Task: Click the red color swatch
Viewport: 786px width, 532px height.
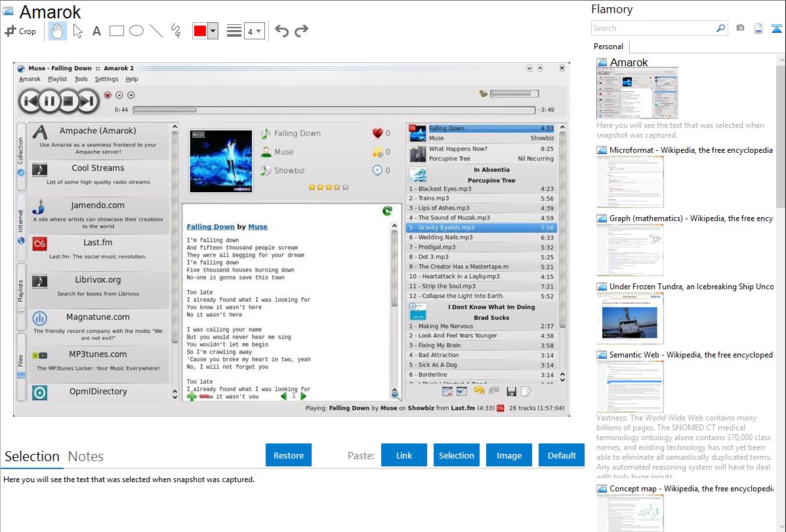Action: (200, 31)
